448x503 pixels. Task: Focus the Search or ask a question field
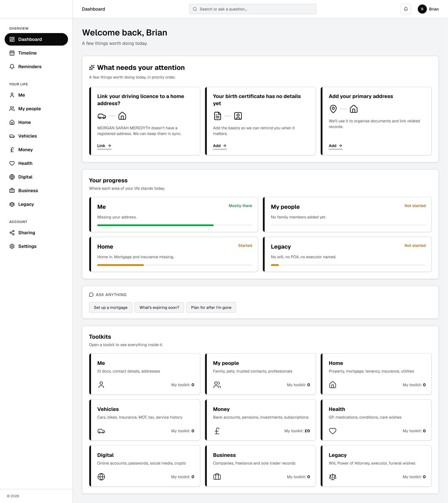point(253,9)
